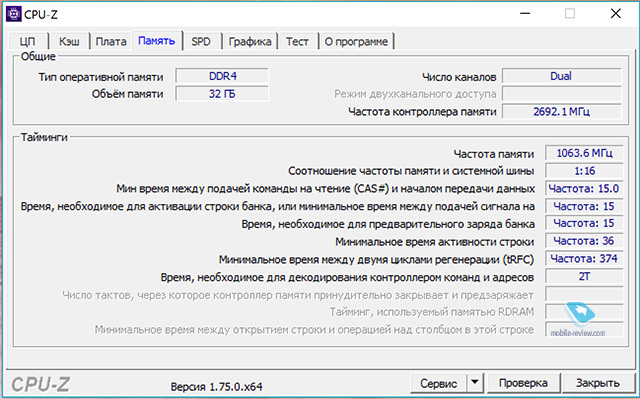Click the 2T command rate value
This screenshot has width=640, height=399.
click(584, 277)
